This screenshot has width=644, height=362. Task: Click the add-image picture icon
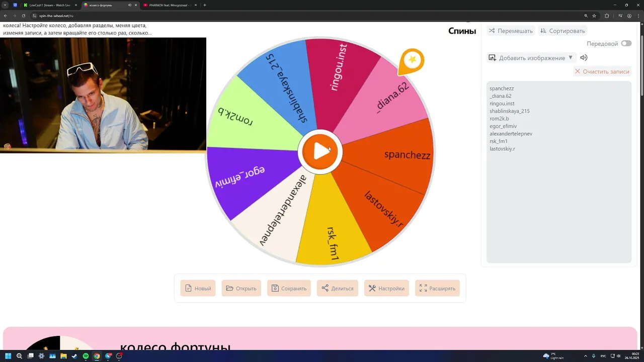[x=493, y=58]
